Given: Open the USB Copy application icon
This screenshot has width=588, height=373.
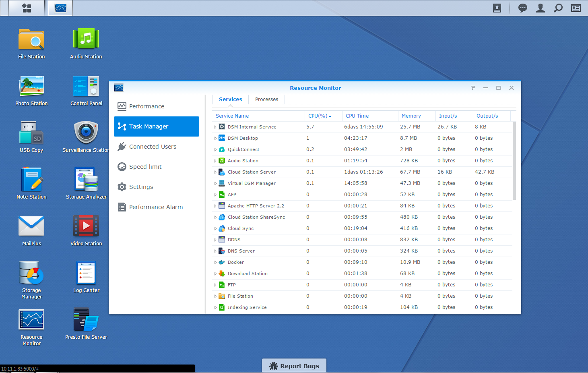Looking at the screenshot, I should [31, 133].
